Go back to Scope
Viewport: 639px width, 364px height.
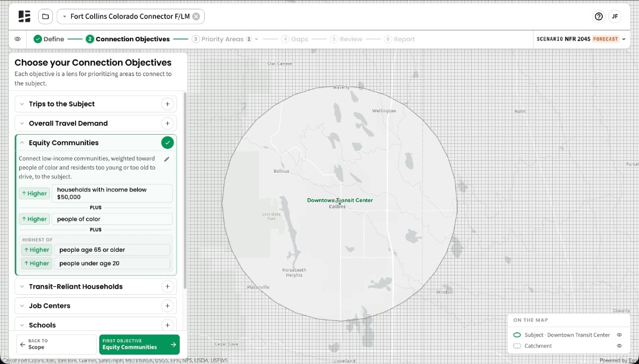(57, 345)
